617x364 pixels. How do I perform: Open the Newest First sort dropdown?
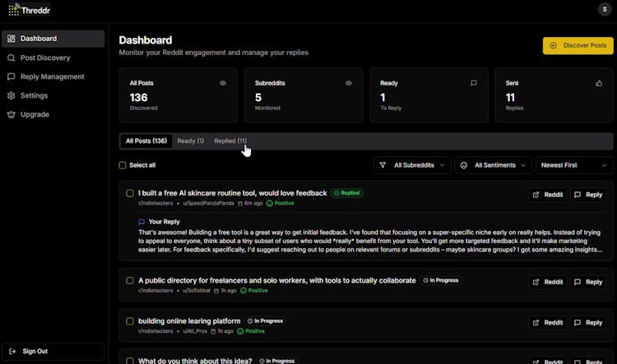pos(574,165)
